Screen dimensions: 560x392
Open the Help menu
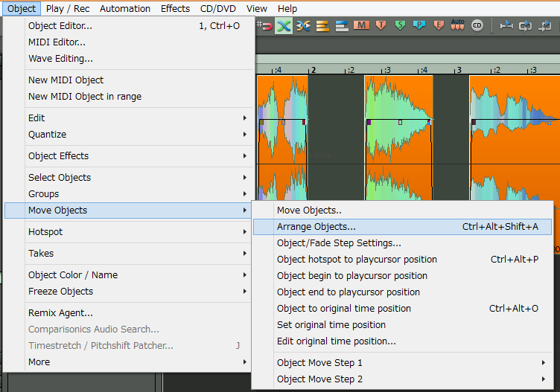[x=287, y=9]
